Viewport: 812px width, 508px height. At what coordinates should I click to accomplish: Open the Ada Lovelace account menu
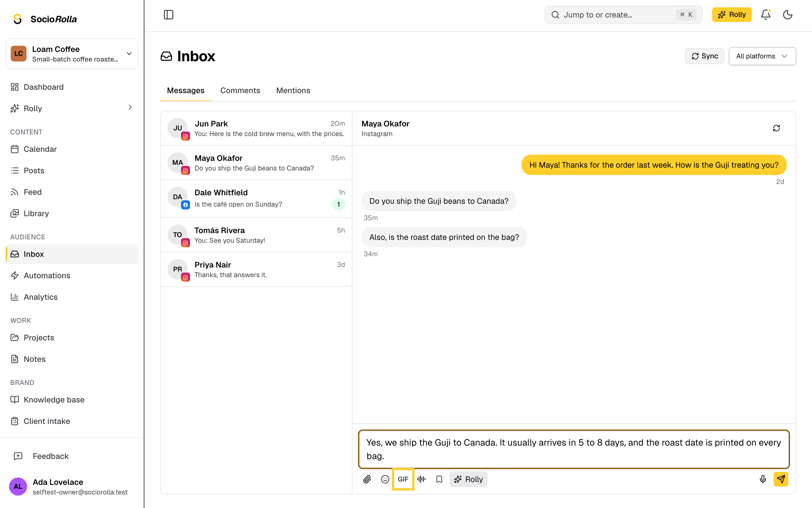point(72,487)
